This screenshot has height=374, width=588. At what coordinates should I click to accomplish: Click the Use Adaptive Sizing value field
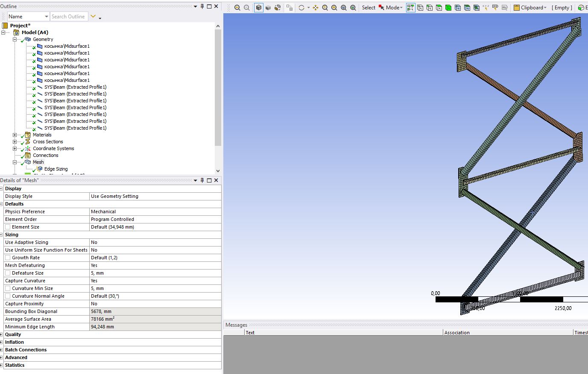[x=155, y=242]
